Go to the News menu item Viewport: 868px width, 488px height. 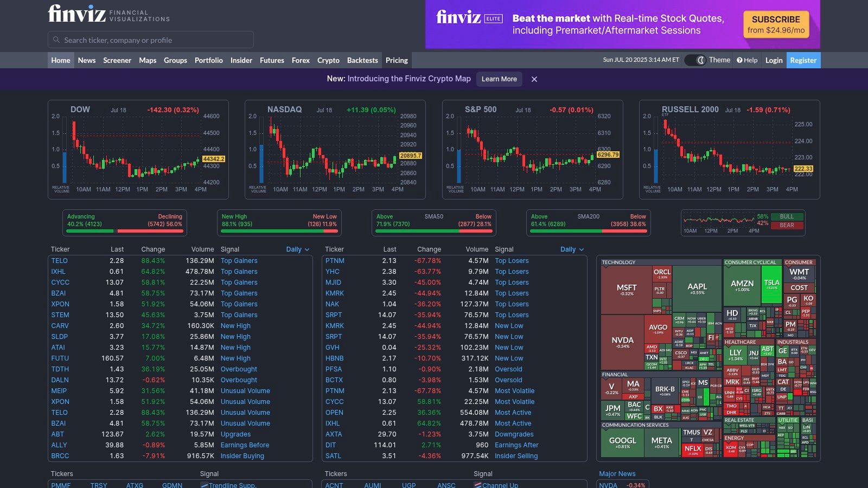[87, 60]
